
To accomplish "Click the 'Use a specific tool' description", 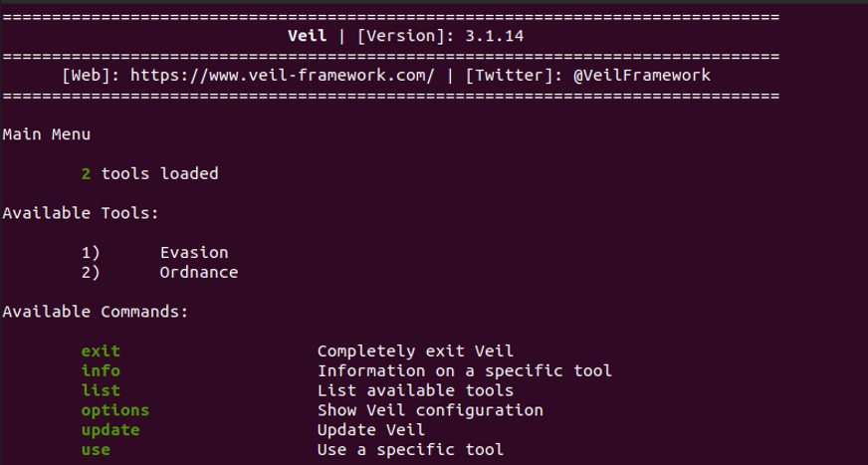I will 410,450.
